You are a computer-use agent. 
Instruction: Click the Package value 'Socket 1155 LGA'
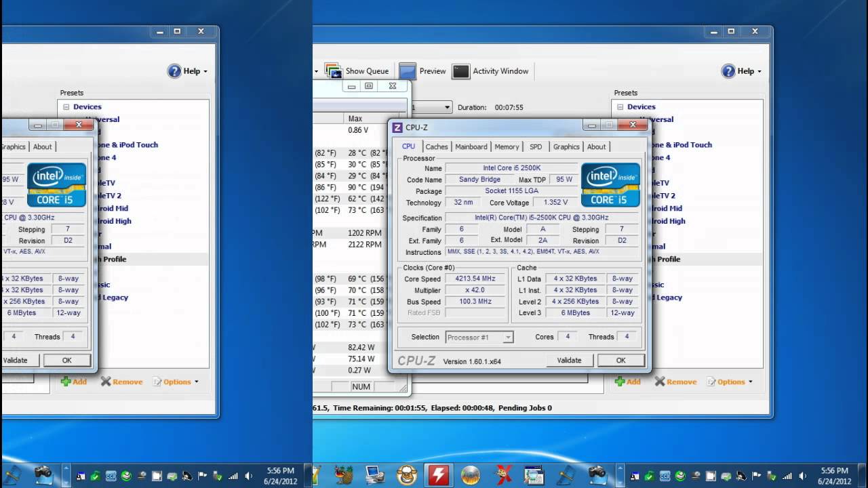pyautogui.click(x=512, y=191)
